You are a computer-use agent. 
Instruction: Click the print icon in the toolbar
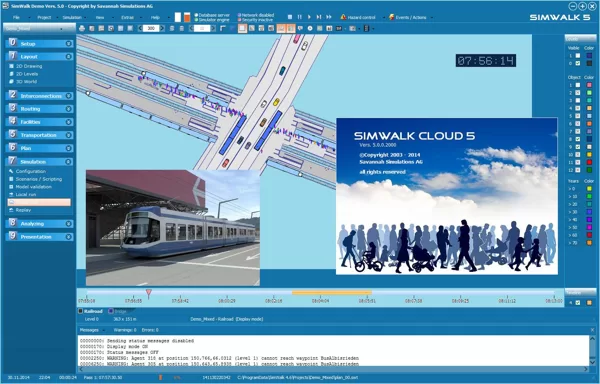[82, 28]
